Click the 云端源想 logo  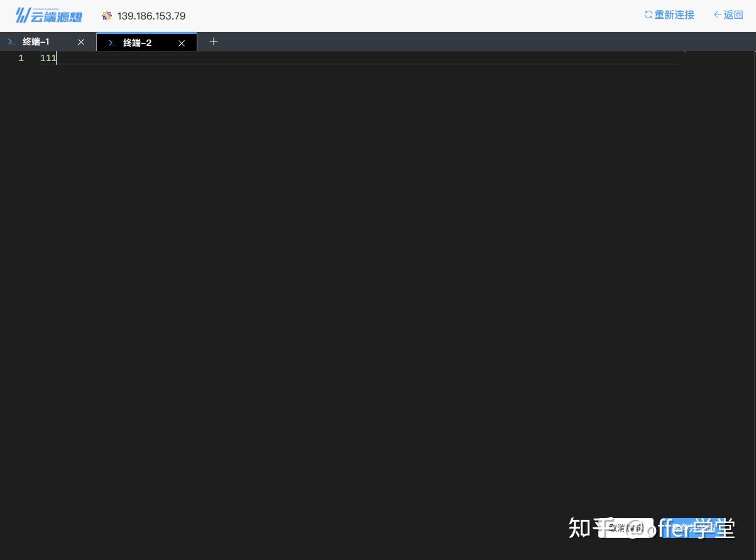48,15
